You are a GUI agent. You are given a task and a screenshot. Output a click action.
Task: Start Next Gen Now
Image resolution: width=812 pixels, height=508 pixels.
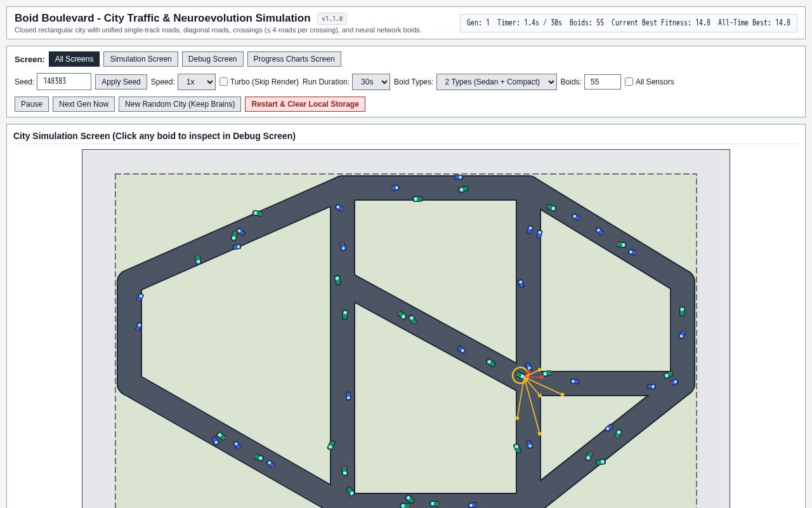(x=84, y=104)
